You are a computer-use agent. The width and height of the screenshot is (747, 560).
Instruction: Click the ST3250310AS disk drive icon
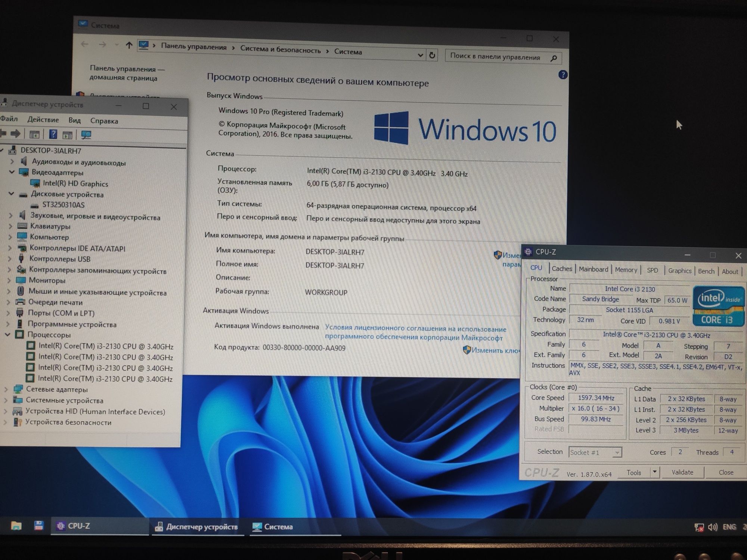point(34,205)
